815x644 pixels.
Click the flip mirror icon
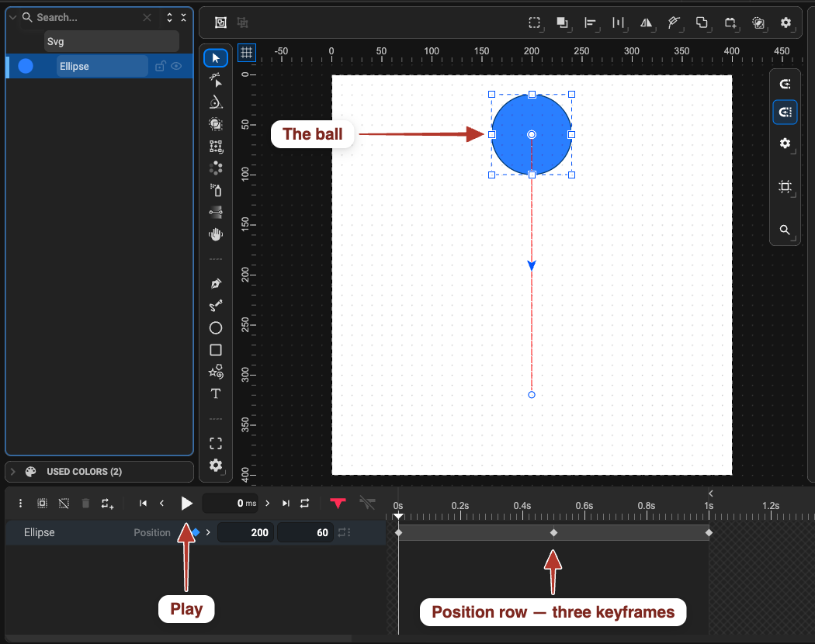646,23
